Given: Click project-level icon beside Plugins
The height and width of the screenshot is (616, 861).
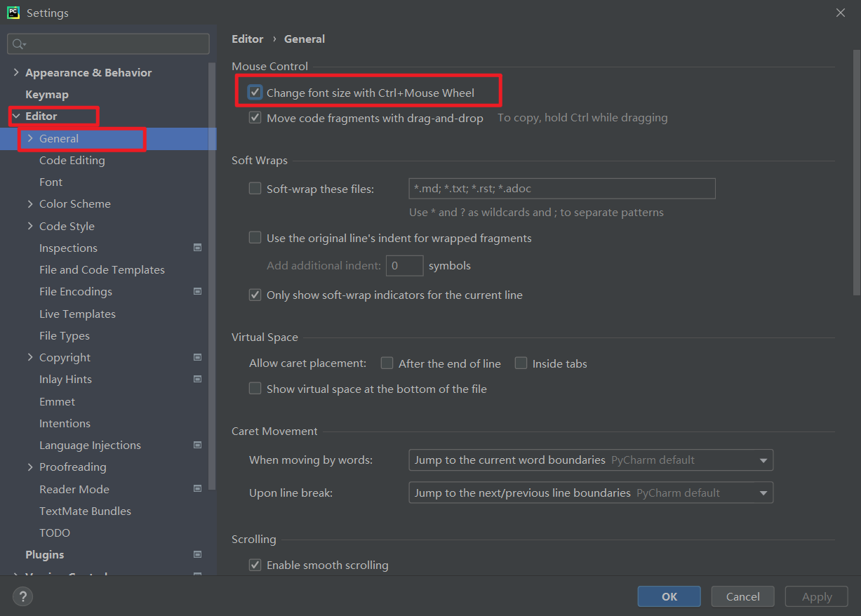Looking at the screenshot, I should 197,554.
